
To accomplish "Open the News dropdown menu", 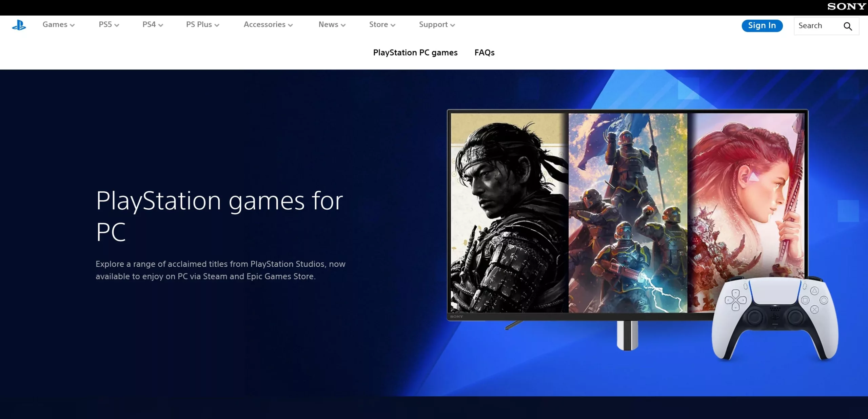I will coord(332,24).
